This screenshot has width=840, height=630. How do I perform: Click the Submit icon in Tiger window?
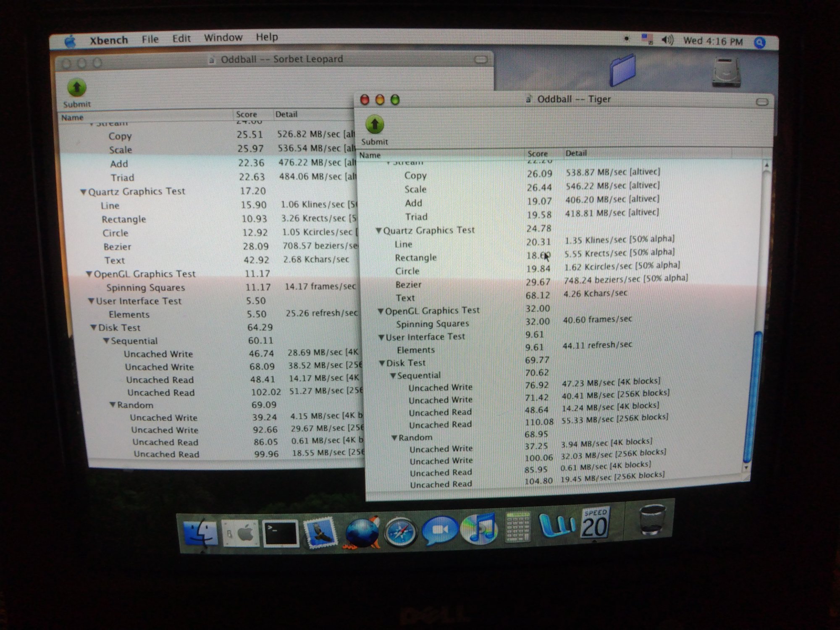[374, 125]
